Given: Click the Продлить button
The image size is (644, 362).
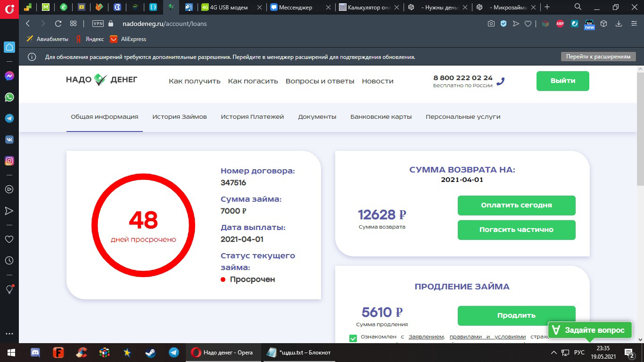Looking at the screenshot, I should pos(517,316).
